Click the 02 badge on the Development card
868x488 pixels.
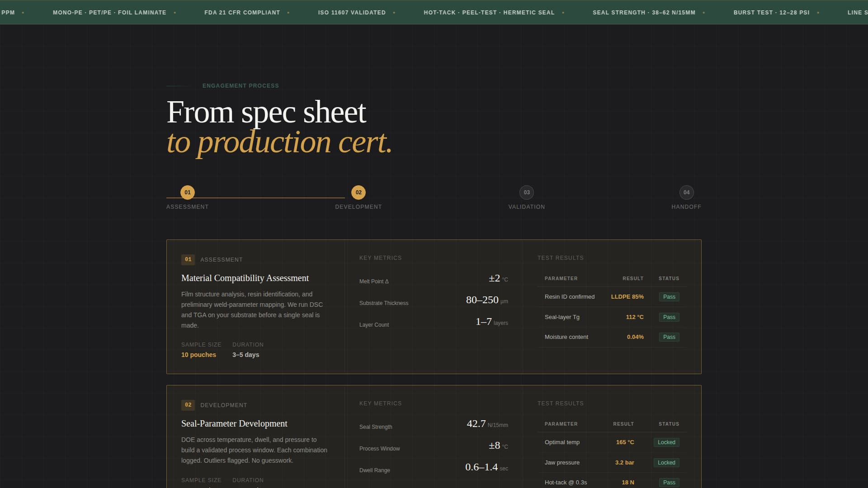[x=188, y=405]
